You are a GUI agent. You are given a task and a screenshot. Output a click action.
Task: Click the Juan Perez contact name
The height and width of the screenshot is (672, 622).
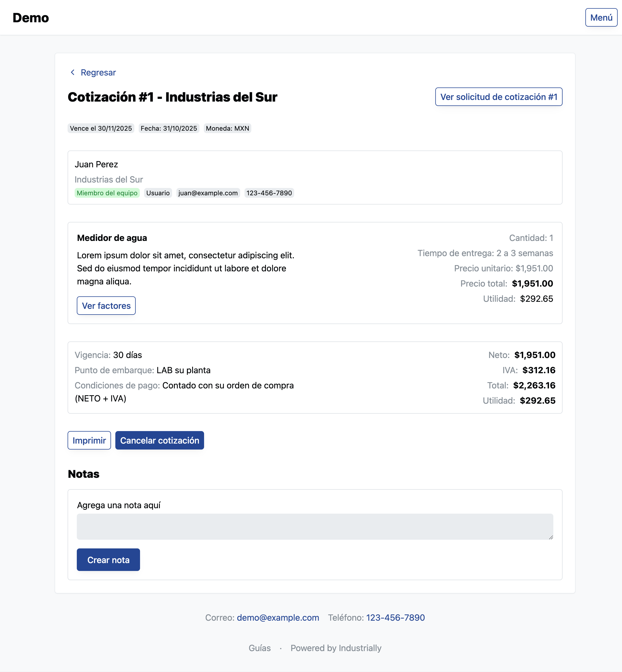tap(96, 164)
